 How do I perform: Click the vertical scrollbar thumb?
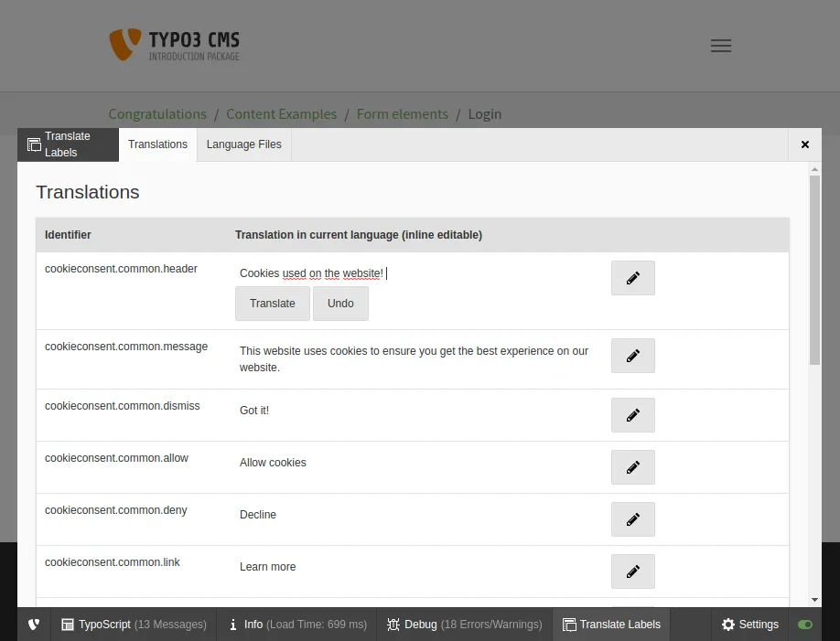click(814, 270)
